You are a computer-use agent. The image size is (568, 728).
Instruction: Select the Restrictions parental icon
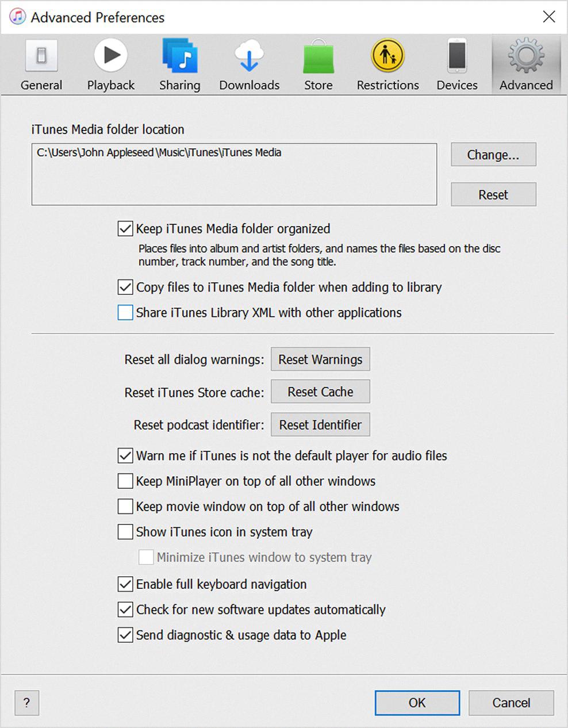point(387,56)
